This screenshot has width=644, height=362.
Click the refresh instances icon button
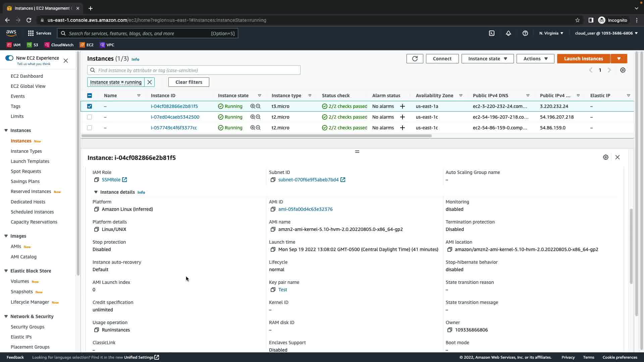pos(415,59)
